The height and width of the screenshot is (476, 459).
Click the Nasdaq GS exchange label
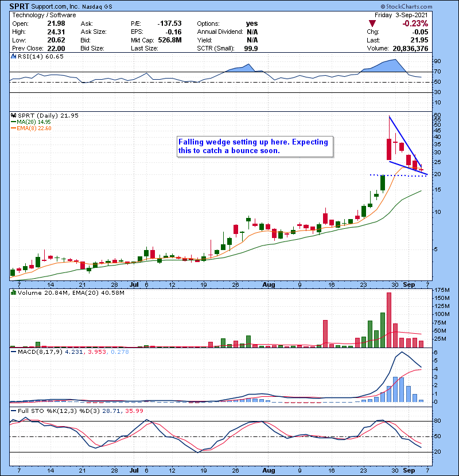(97, 7)
